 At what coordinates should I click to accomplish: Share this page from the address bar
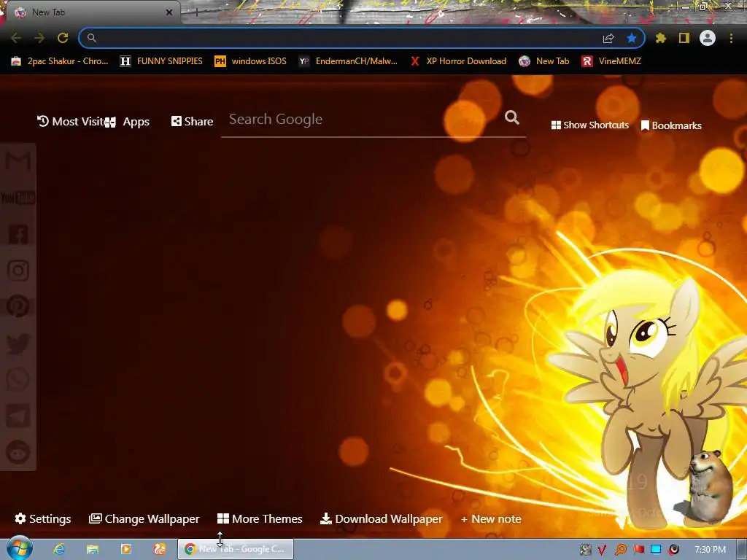click(x=608, y=38)
